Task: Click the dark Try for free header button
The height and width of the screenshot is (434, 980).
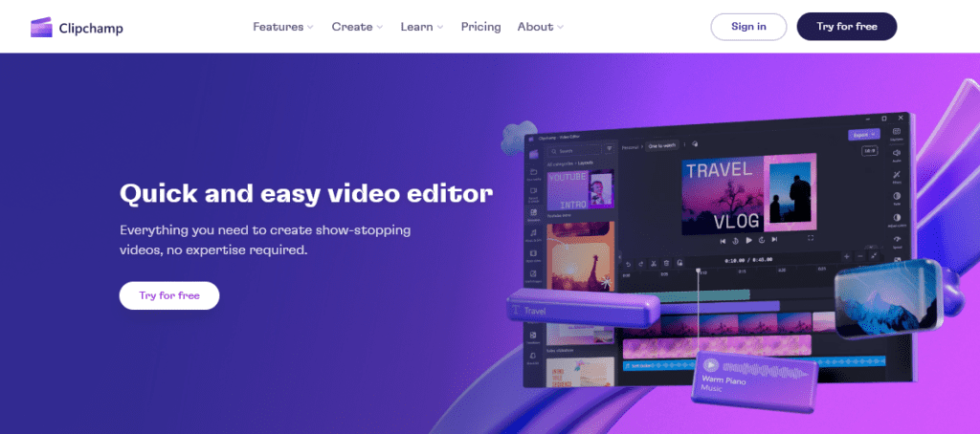Action: [x=847, y=27]
